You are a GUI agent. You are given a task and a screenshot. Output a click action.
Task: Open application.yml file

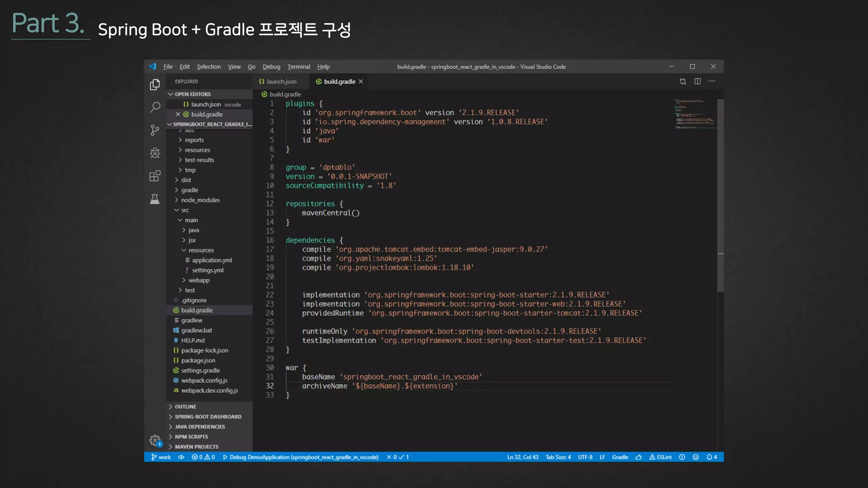pos(210,261)
